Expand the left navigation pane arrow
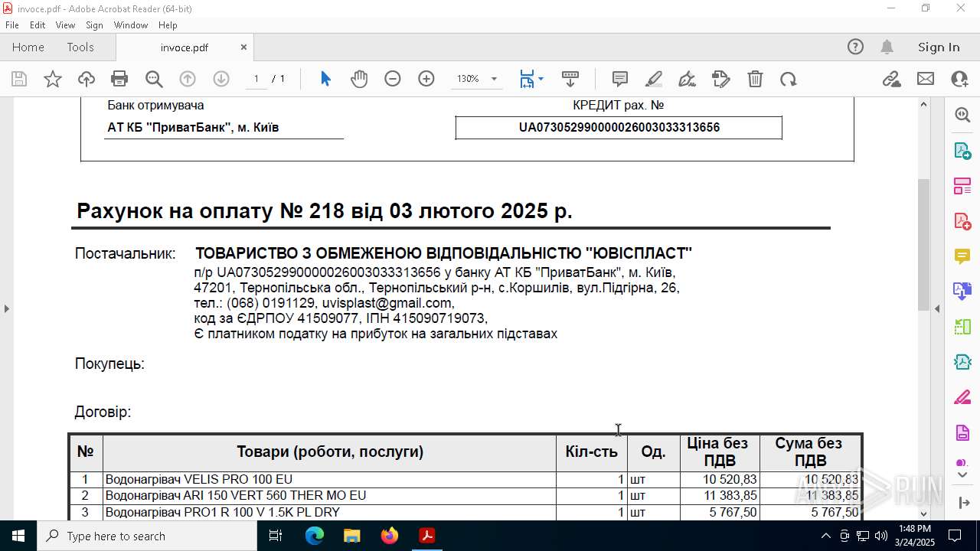The image size is (980, 551). [x=6, y=308]
